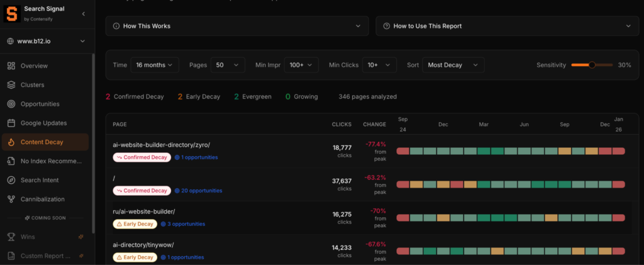
Task: Expand the How This Works section
Action: 237,26
